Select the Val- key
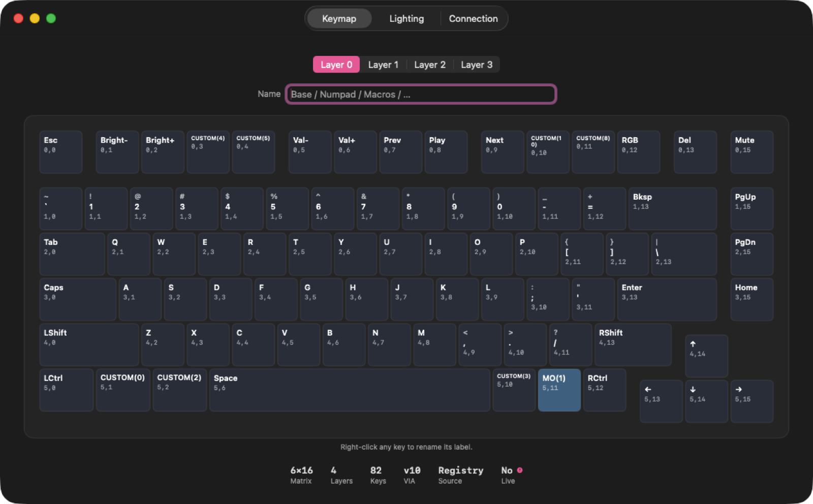 click(310, 152)
